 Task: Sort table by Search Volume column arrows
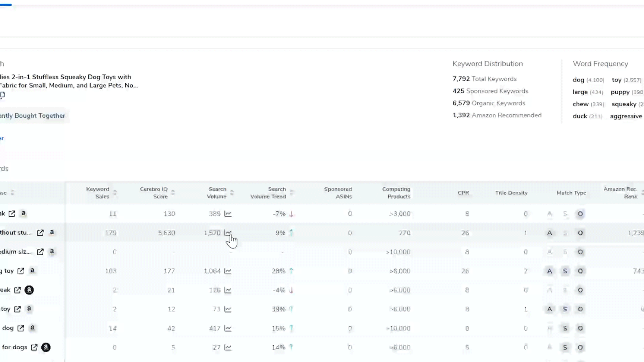[x=232, y=193]
